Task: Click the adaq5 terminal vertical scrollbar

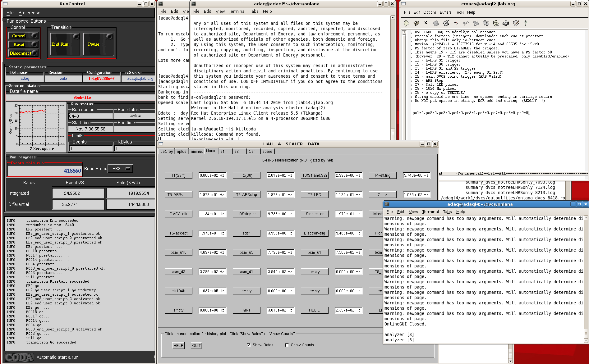Action: (393, 78)
